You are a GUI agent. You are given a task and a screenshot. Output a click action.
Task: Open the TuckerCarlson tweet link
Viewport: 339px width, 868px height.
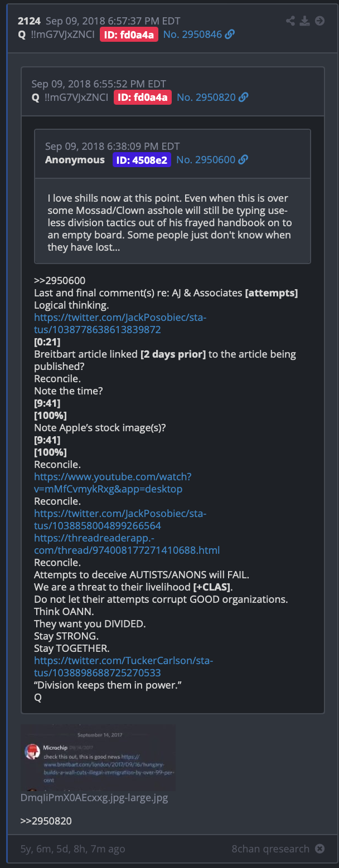pos(124,666)
